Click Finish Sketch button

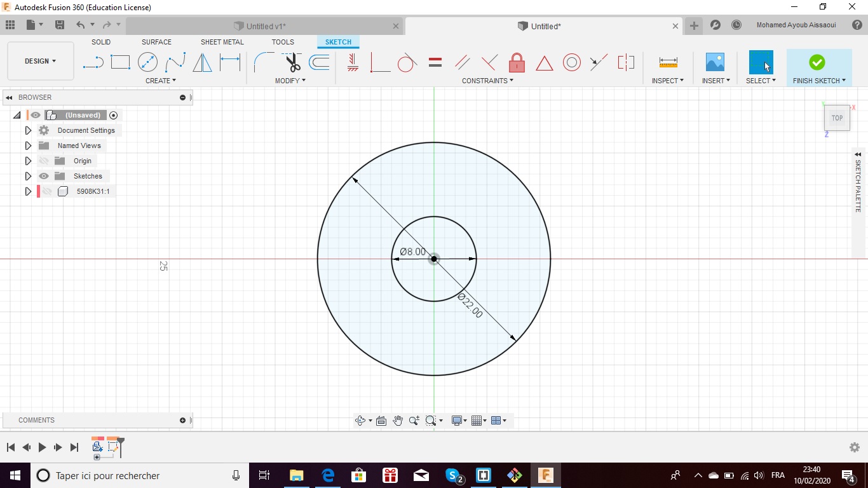[x=817, y=62]
